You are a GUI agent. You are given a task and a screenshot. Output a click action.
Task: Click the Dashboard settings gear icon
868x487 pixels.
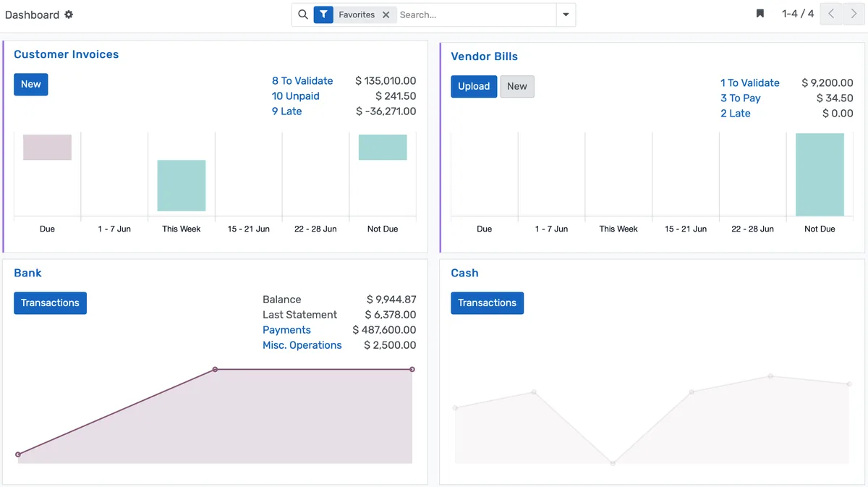pos(69,14)
